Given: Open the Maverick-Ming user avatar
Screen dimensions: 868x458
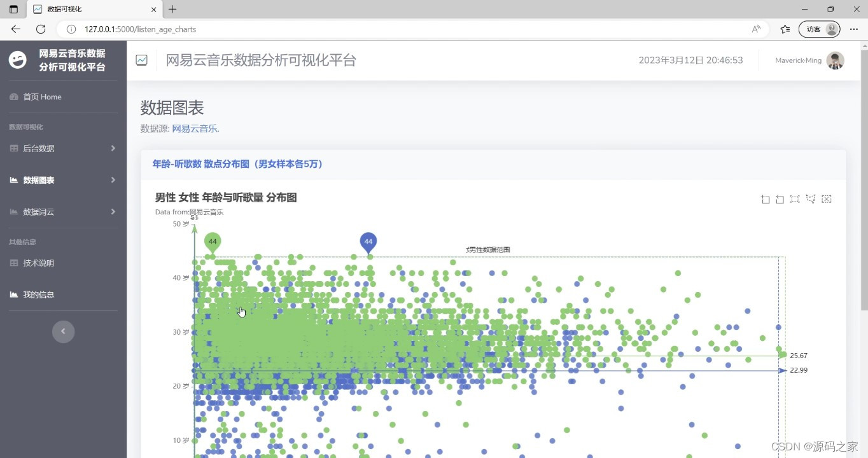Looking at the screenshot, I should pos(835,60).
